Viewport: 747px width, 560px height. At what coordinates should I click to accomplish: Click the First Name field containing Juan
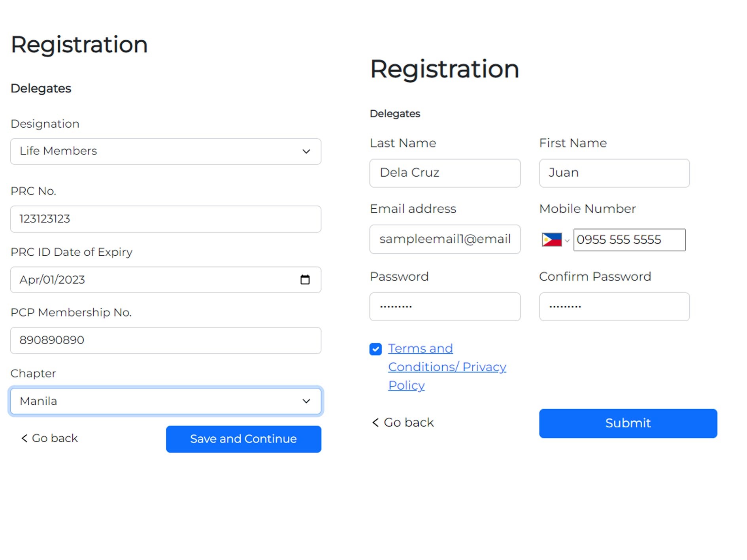[614, 173]
